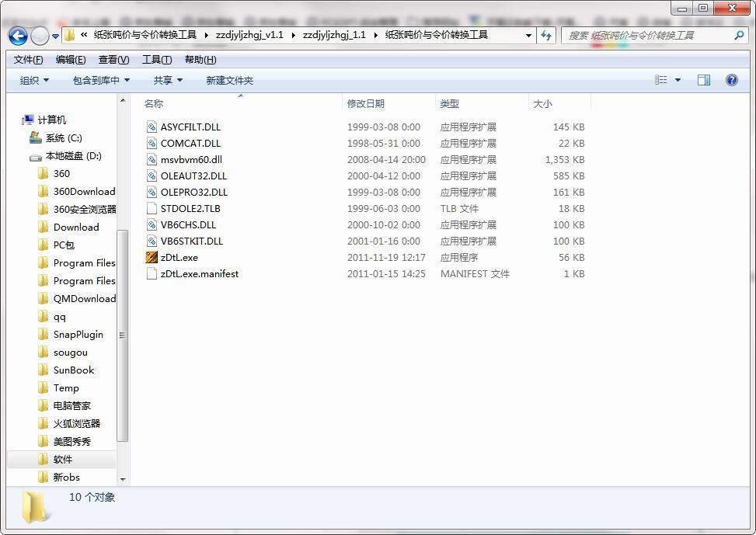Expand the view options dropdown arrow

pos(678,80)
